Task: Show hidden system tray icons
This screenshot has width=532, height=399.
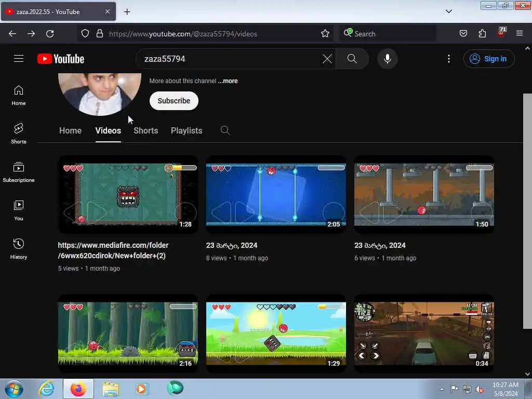Action: 442,389
